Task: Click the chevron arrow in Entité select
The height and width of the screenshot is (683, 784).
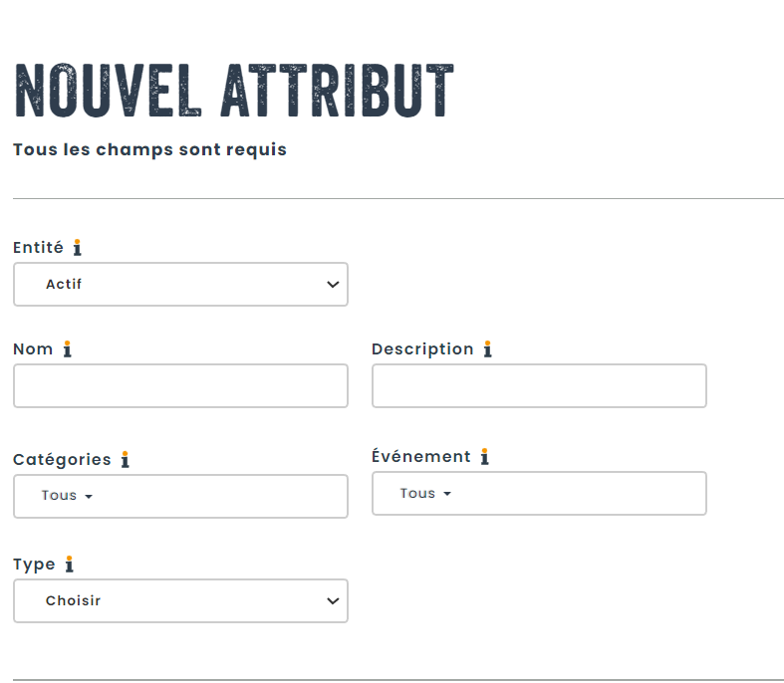Action: tap(333, 285)
